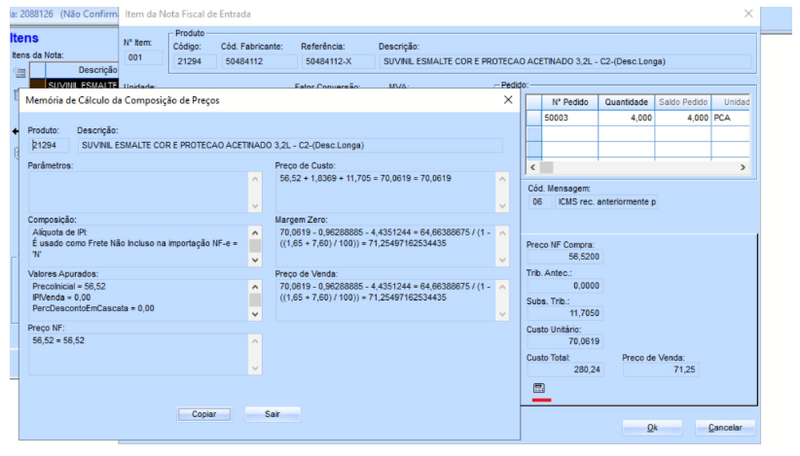Click the Preço NF Compra field

point(565,257)
